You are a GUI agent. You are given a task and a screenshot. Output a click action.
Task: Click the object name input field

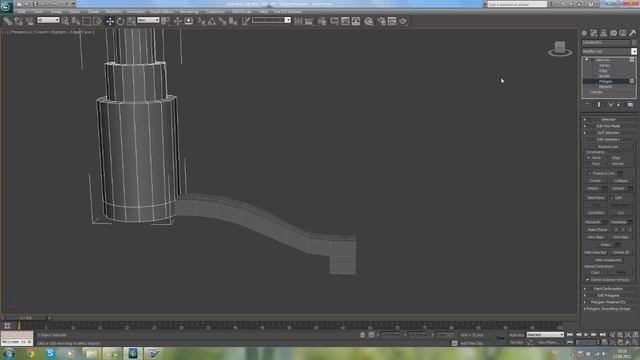pyautogui.click(x=606, y=42)
